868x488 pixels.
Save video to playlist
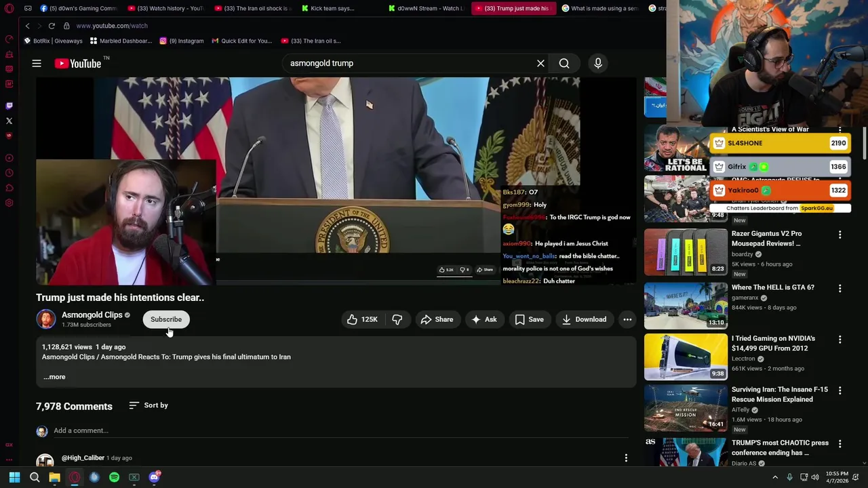pyautogui.click(x=529, y=319)
